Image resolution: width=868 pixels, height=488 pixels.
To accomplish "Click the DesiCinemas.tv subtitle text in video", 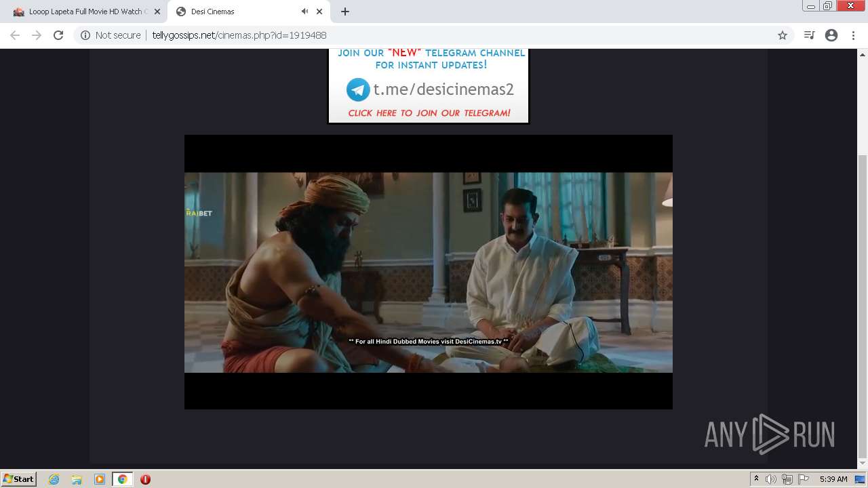I will pyautogui.click(x=429, y=342).
